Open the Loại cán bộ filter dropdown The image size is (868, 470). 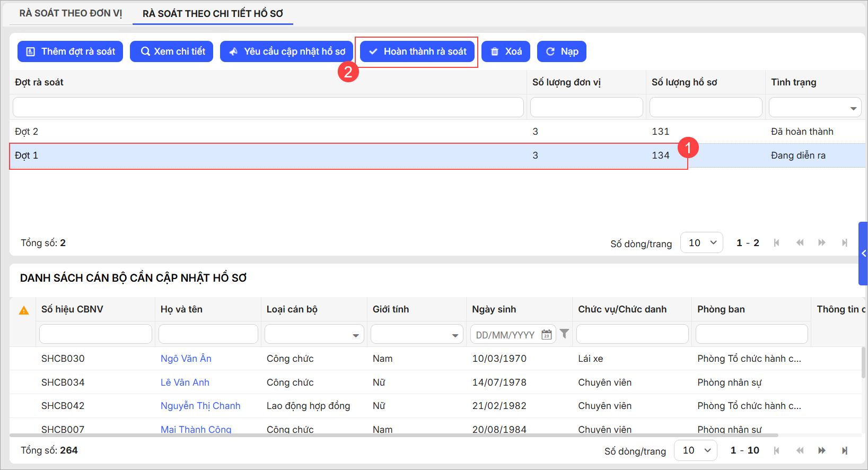coord(355,335)
